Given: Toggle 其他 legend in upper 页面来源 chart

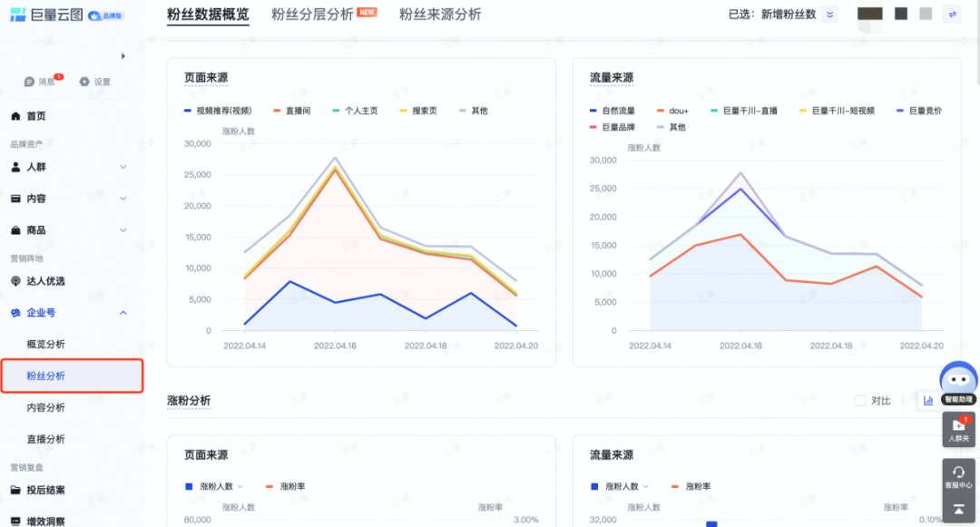Looking at the screenshot, I should (x=473, y=111).
